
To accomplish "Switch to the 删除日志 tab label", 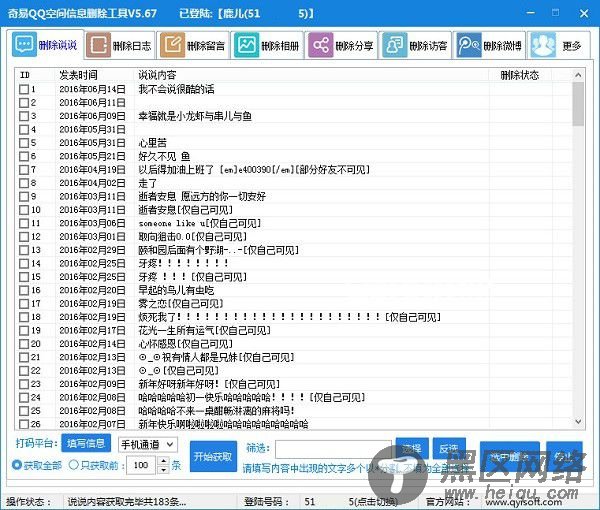I will click(x=132, y=46).
